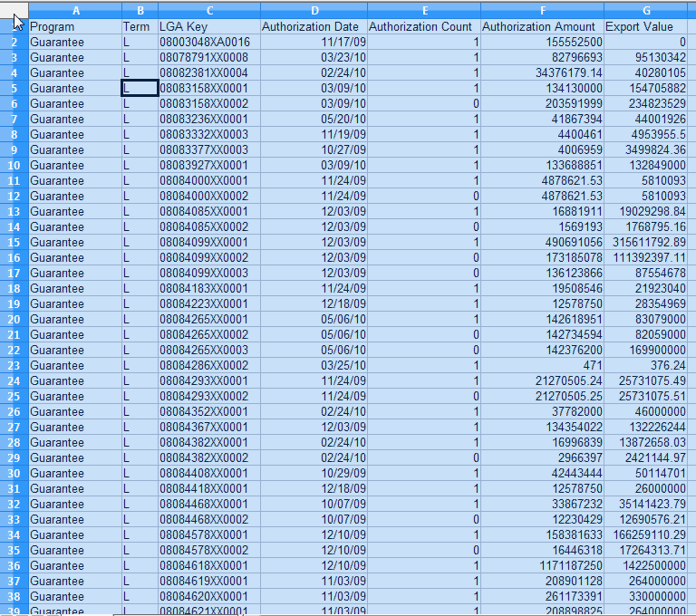
Task: Click Export Value cell 1422500000
Action: pyautogui.click(x=646, y=565)
